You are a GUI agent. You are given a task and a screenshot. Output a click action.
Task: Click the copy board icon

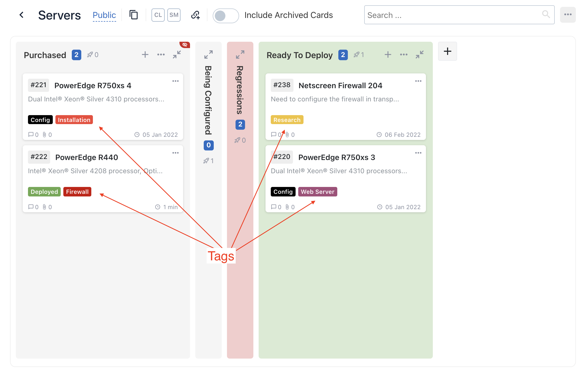coord(134,15)
